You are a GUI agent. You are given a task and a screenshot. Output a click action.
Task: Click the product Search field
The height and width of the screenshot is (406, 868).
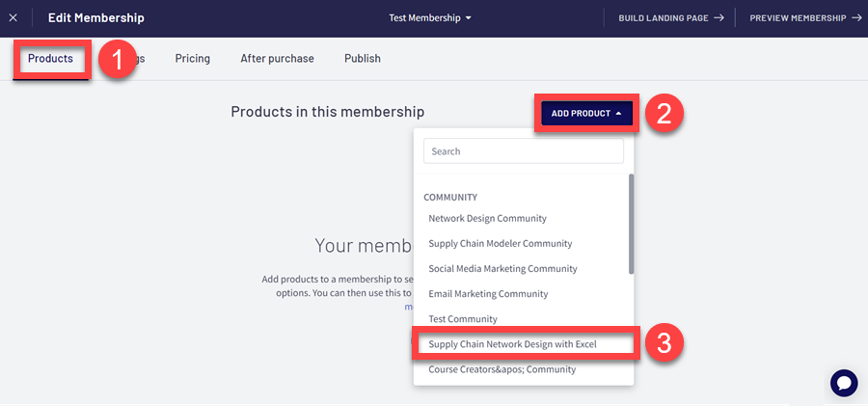coord(523,151)
